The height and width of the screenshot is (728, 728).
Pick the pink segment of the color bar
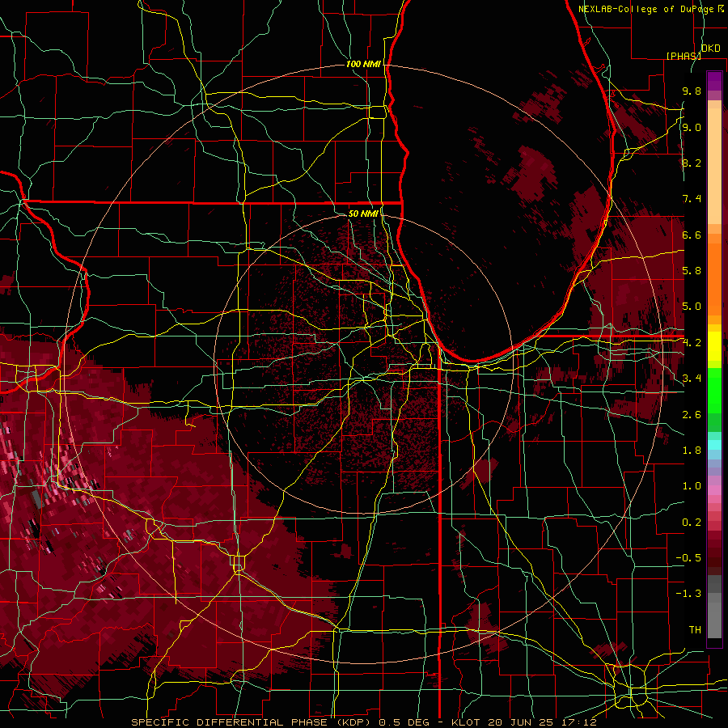pyautogui.click(x=714, y=490)
